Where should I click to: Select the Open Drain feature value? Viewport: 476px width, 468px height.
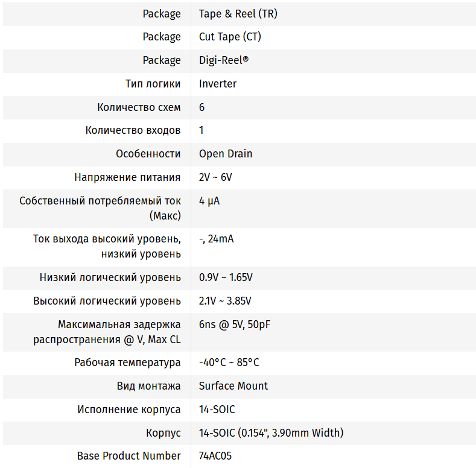click(x=226, y=154)
